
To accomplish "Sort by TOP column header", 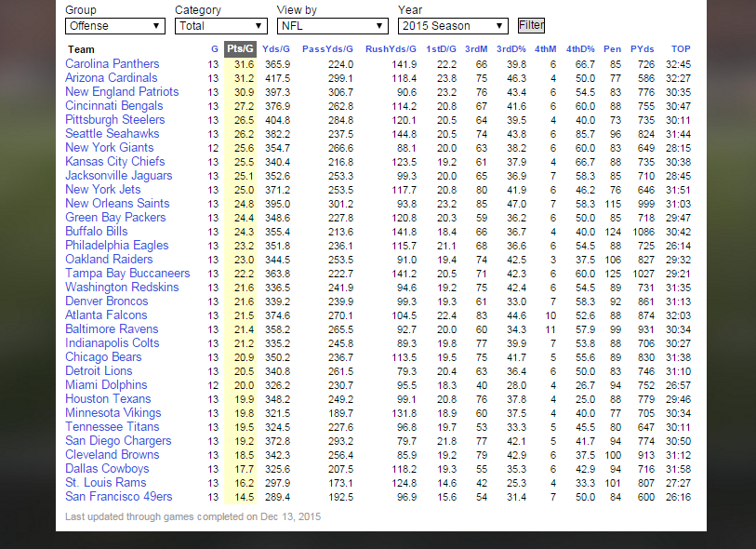I will coord(681,49).
